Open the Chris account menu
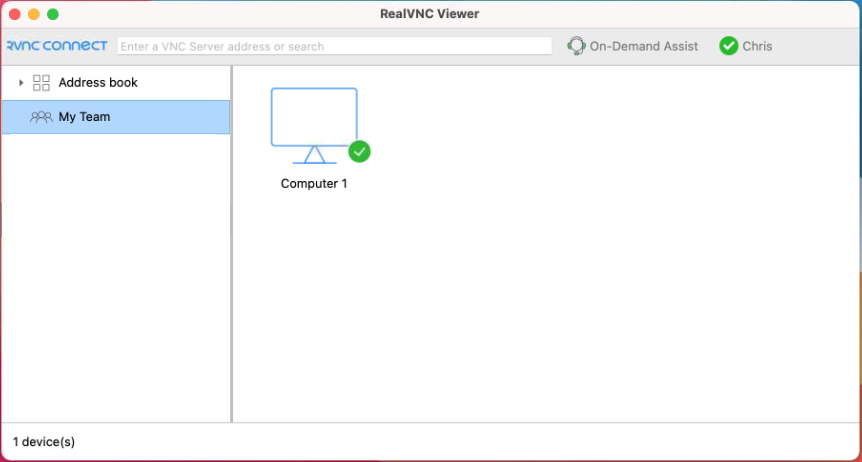The image size is (862, 462). (x=757, y=46)
